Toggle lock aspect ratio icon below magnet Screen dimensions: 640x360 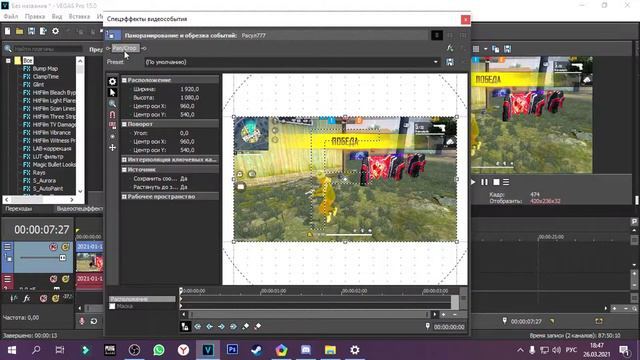(x=112, y=125)
